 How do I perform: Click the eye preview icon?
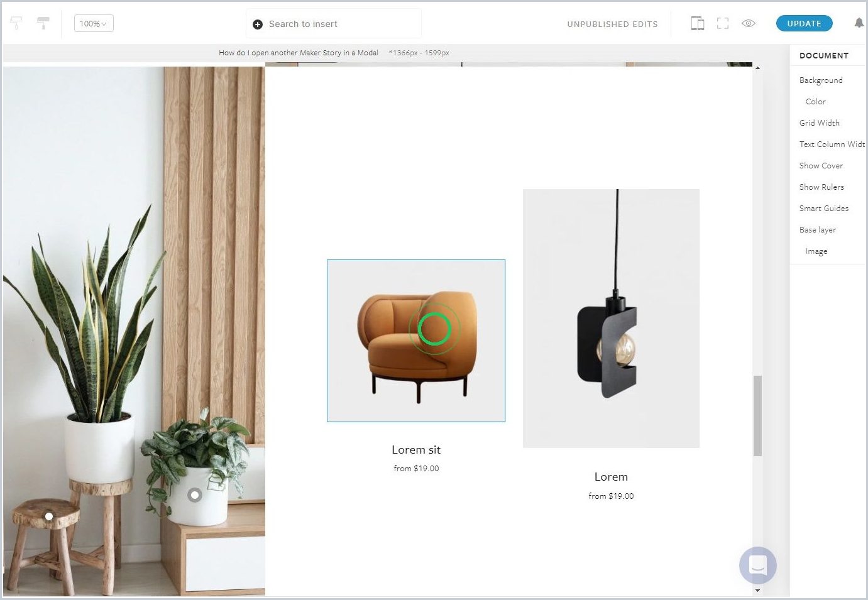[748, 23]
